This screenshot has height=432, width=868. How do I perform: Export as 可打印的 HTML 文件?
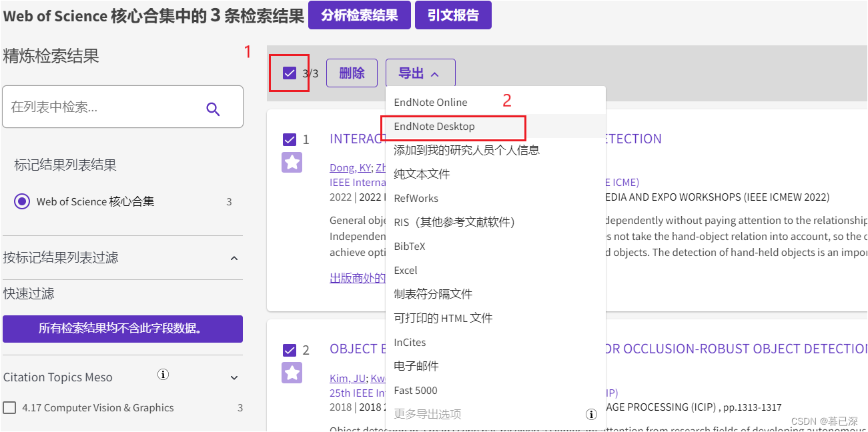pyautogui.click(x=496, y=318)
